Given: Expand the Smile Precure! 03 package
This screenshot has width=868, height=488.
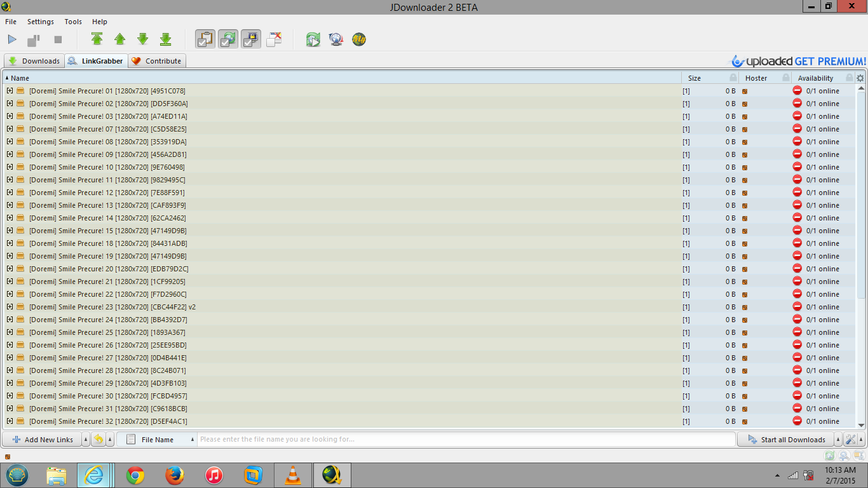Looking at the screenshot, I should coord(10,116).
